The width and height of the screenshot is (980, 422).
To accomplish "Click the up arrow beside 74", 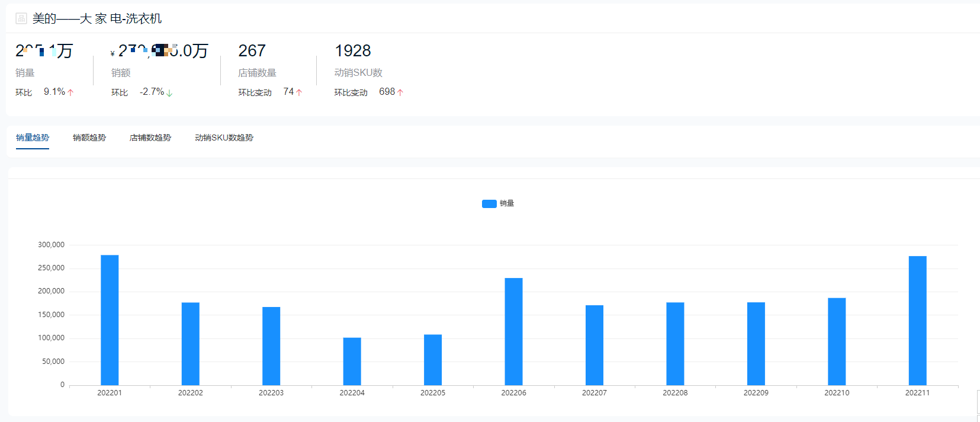I will 299,92.
